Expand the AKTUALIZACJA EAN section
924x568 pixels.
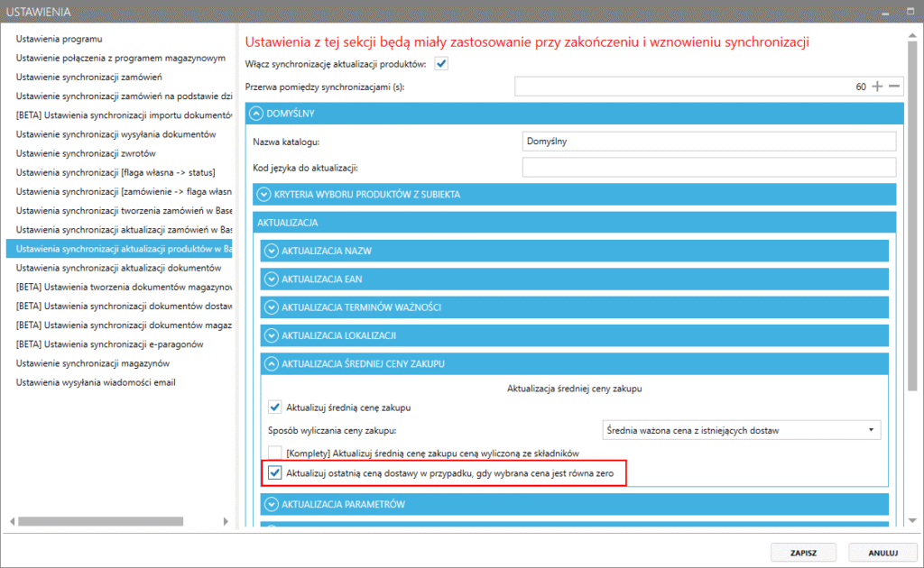(x=271, y=279)
